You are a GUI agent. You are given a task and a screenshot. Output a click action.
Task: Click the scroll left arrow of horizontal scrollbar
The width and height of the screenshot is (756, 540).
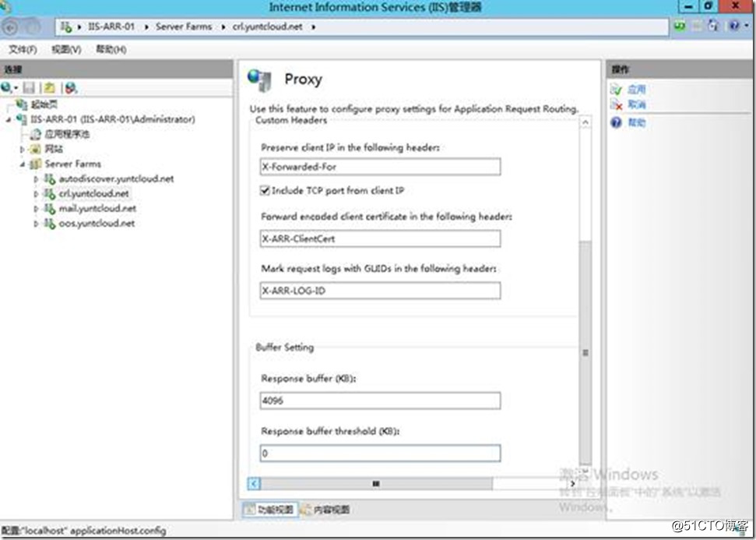254,484
